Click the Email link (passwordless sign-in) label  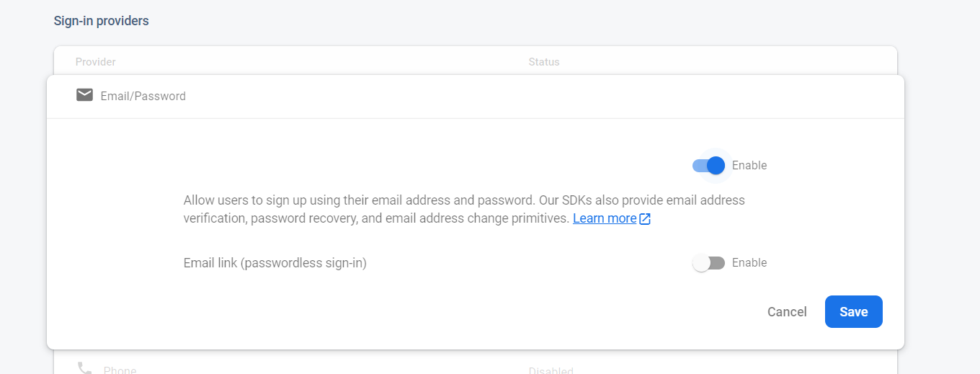click(x=275, y=263)
